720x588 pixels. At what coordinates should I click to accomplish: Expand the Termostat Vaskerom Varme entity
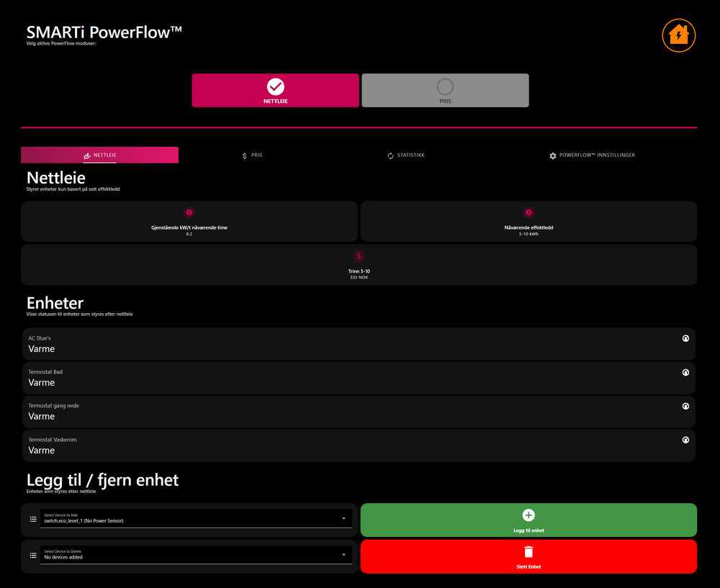click(x=359, y=445)
